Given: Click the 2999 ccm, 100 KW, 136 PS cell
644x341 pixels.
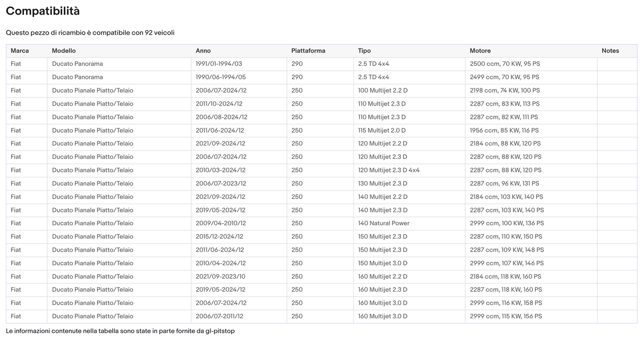Looking at the screenshot, I should pyautogui.click(x=507, y=223).
